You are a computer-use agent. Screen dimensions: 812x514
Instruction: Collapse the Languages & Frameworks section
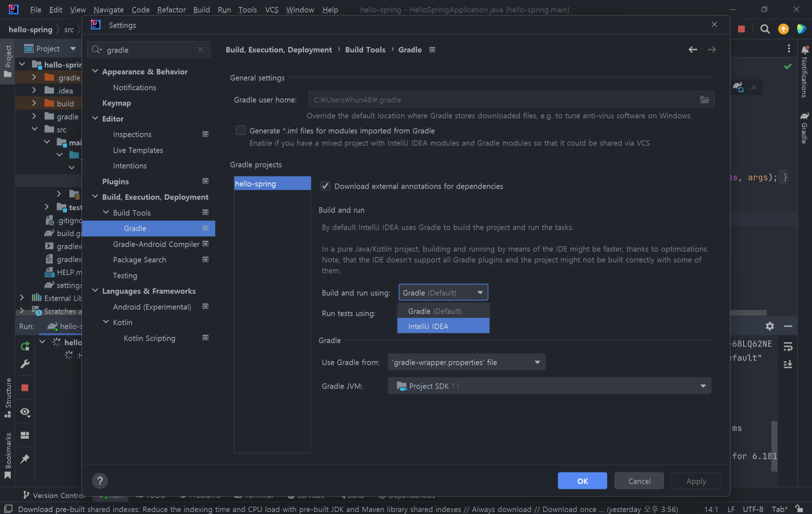pos(95,291)
